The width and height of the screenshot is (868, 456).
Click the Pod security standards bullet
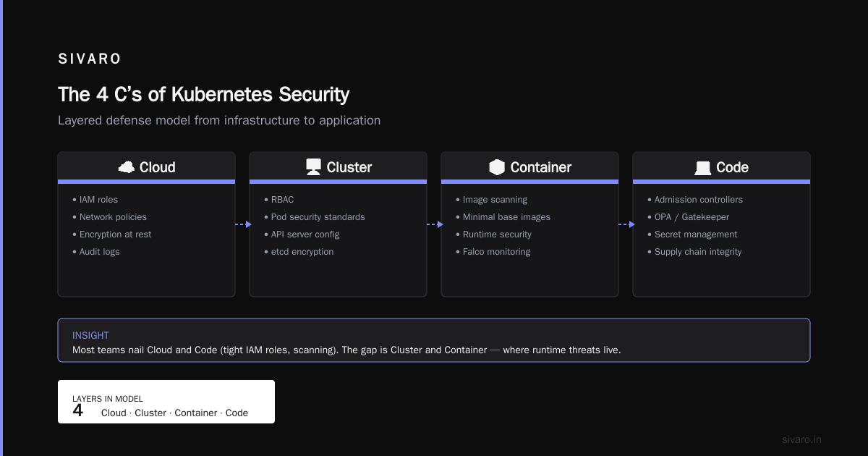click(314, 217)
